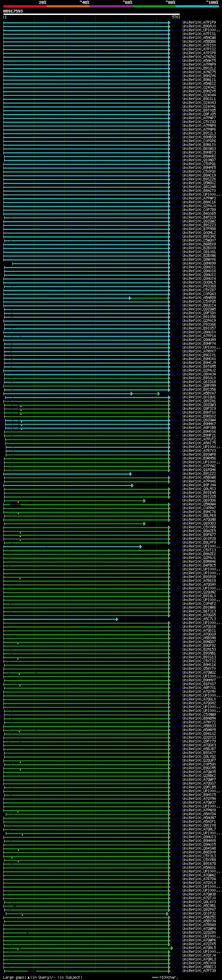The image size is (222, 980).
Task: Select label UniRef100_B9HHK7
Action: 199,424
